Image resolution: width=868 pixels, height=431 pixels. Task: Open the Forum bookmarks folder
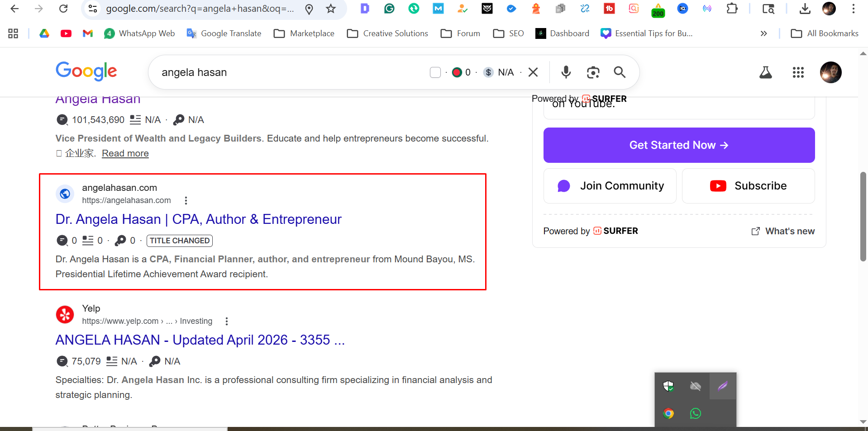(460, 33)
